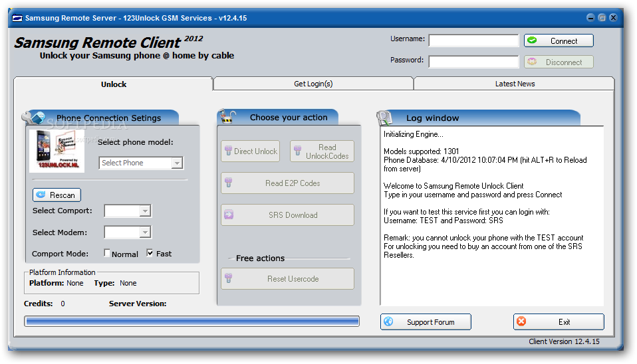Image resolution: width=637 pixels, height=364 pixels.
Task: Minimize the Samsung Remote Server window
Action: pyautogui.click(x=590, y=17)
